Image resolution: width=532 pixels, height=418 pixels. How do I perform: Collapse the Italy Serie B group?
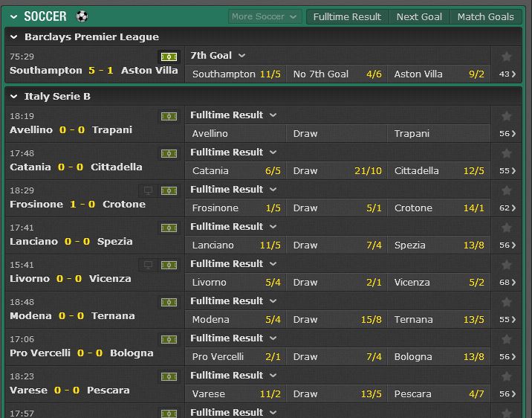(14, 97)
